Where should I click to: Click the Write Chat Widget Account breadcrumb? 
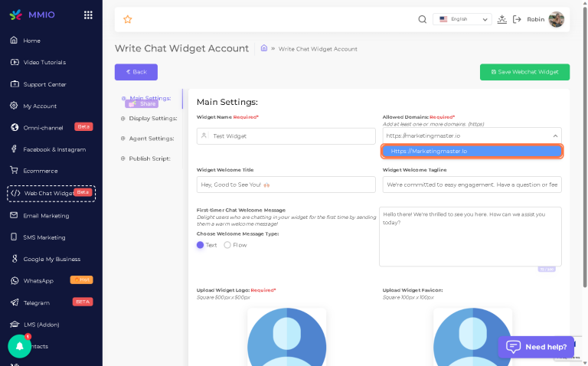318,49
